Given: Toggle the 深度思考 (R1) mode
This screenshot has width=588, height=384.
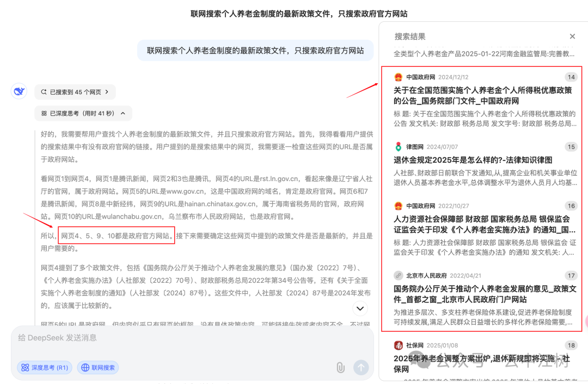Looking at the screenshot, I should coord(45,368).
